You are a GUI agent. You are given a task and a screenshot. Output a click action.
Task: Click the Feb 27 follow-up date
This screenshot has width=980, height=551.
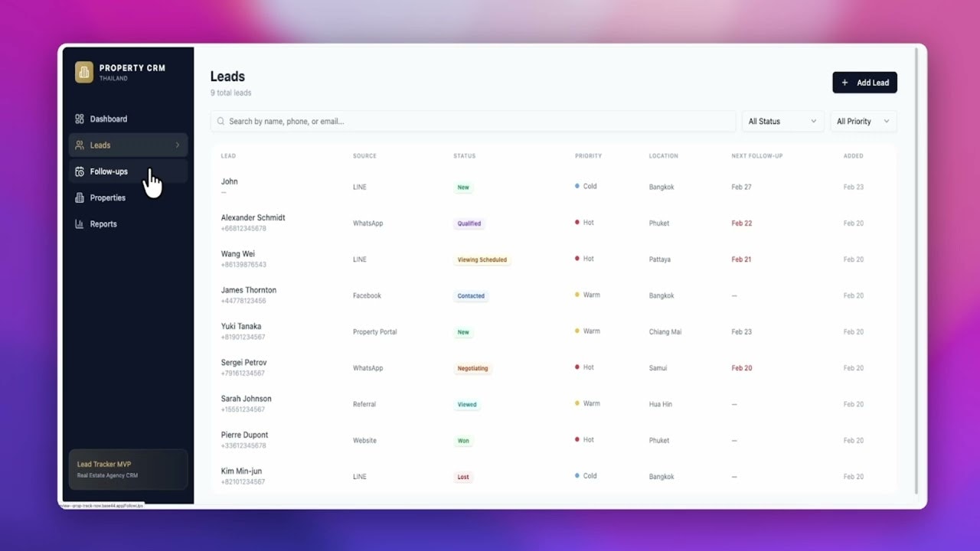[x=741, y=187]
